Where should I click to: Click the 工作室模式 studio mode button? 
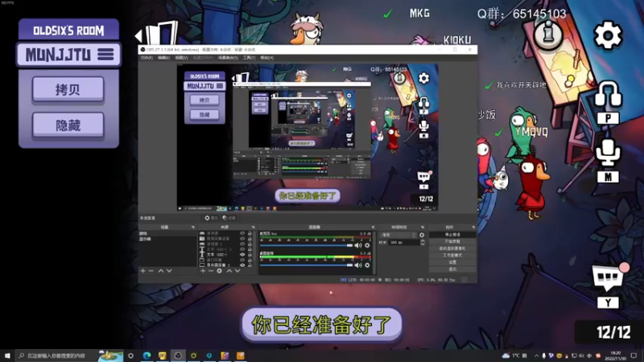tap(452, 255)
